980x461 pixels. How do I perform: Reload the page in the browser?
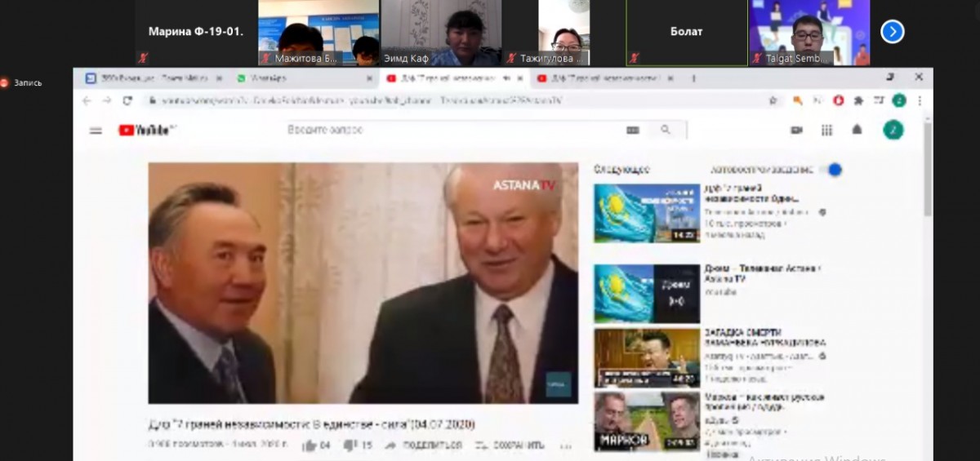tap(127, 100)
